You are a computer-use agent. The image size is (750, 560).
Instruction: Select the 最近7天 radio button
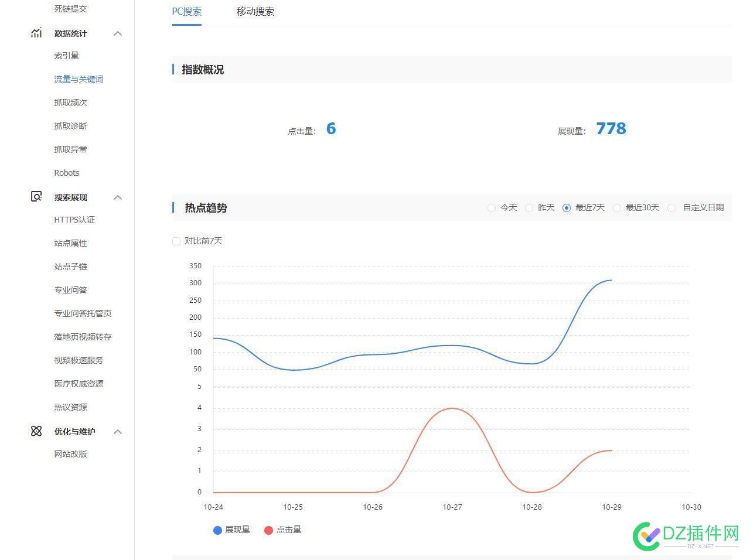coord(567,208)
